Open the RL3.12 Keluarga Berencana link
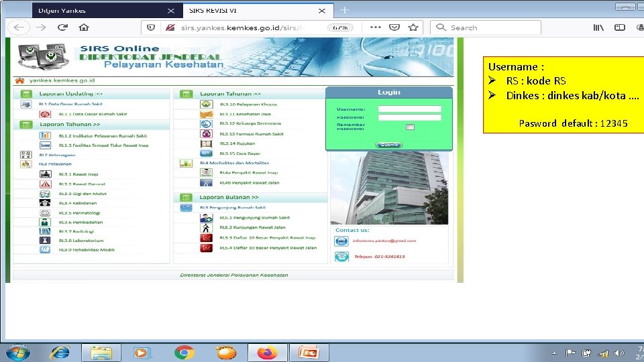 [x=250, y=123]
